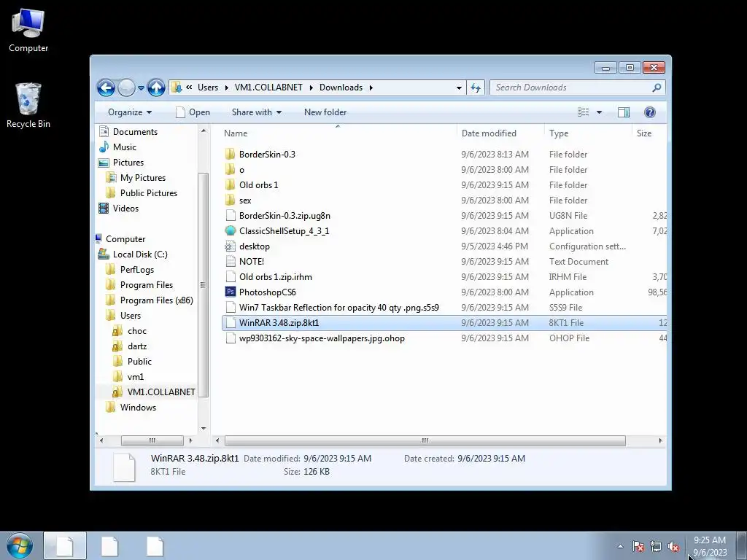
Task: Open Documents in navigation pane
Action: (x=135, y=132)
